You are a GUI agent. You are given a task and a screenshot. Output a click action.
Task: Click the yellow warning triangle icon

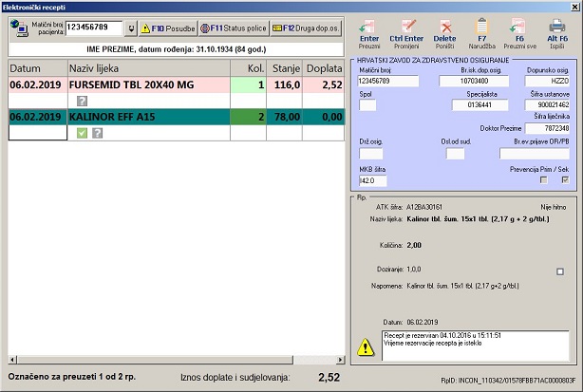tap(366, 347)
